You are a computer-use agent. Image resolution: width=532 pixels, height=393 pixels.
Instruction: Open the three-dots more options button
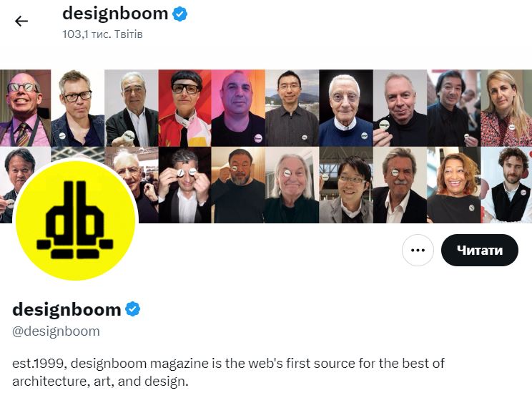pyautogui.click(x=418, y=250)
